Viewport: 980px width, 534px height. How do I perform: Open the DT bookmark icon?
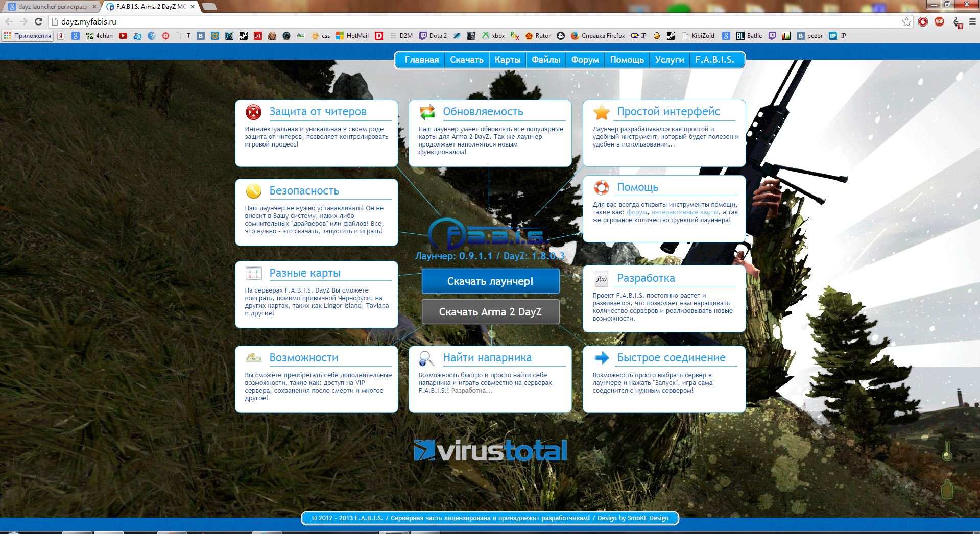pyautogui.click(x=258, y=36)
